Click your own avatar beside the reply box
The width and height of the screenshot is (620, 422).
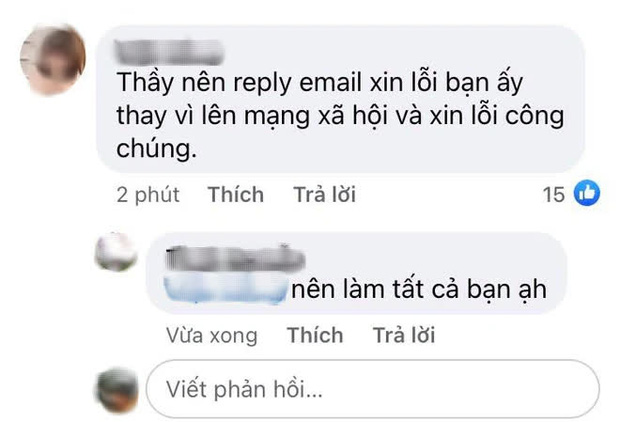[117, 390]
